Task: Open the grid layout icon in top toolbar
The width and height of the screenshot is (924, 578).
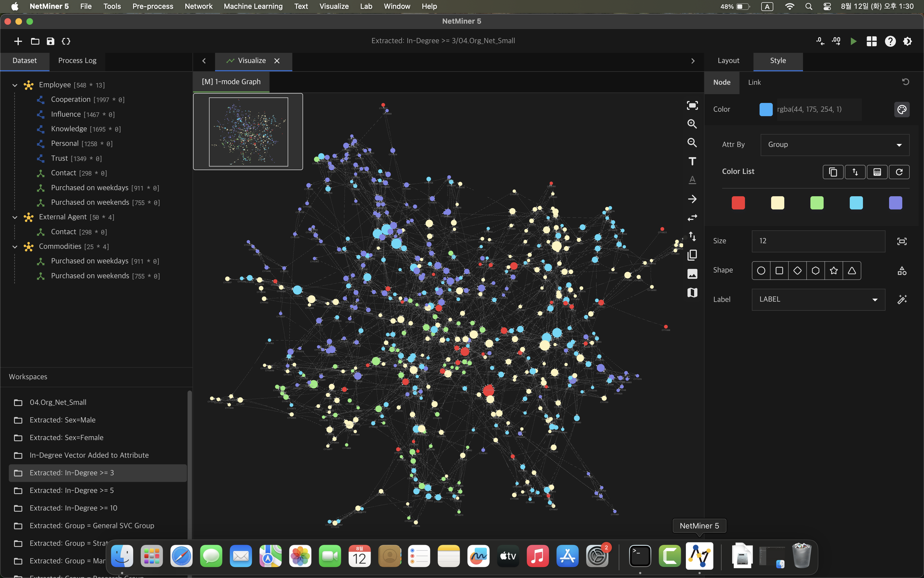Action: 872,41
